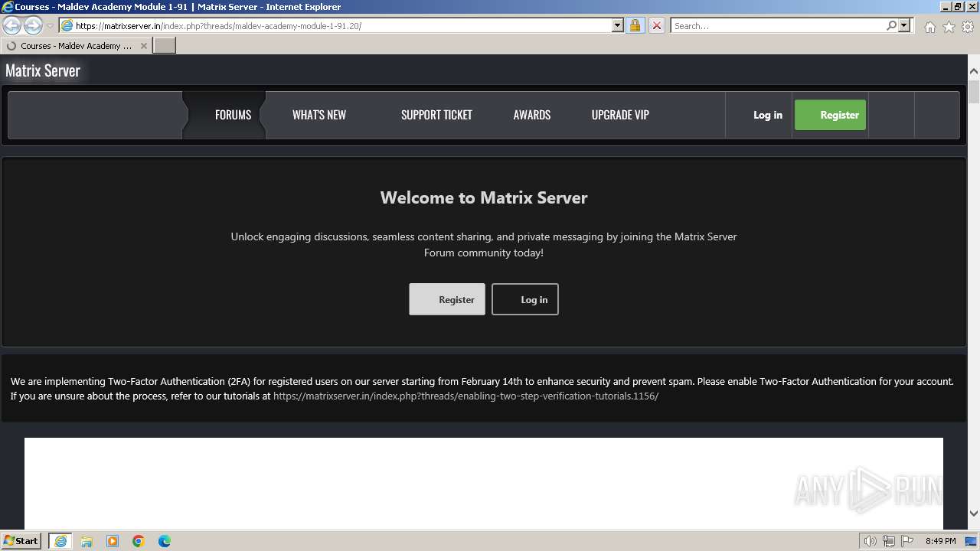Click the vertical scrollbar thumb
This screenshot has height=551, width=980.
(973, 91)
